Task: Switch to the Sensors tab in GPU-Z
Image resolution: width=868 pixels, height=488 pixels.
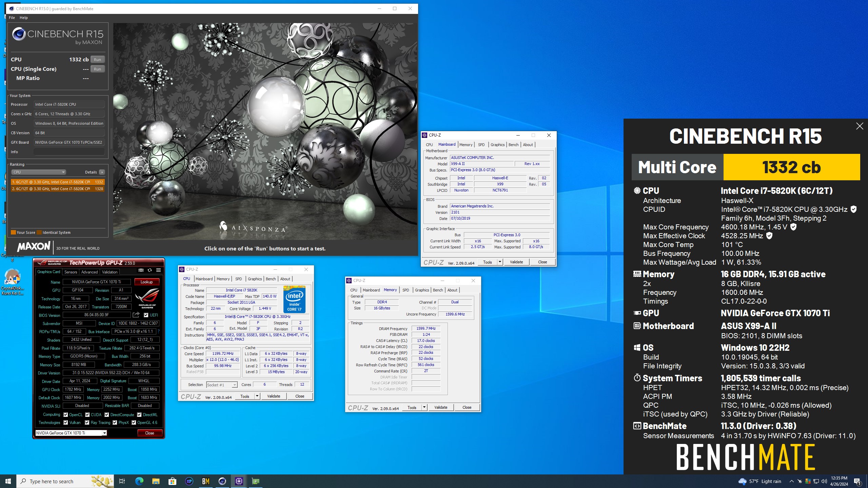Action: (71, 272)
